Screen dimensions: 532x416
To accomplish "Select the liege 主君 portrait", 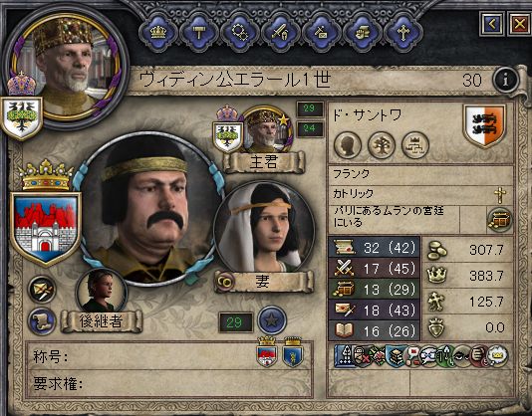I will point(268,130).
